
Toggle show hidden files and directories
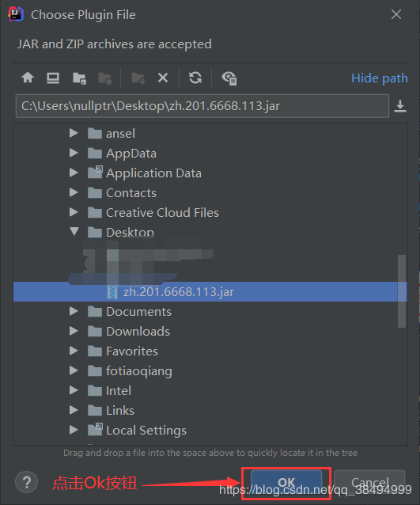click(x=229, y=78)
